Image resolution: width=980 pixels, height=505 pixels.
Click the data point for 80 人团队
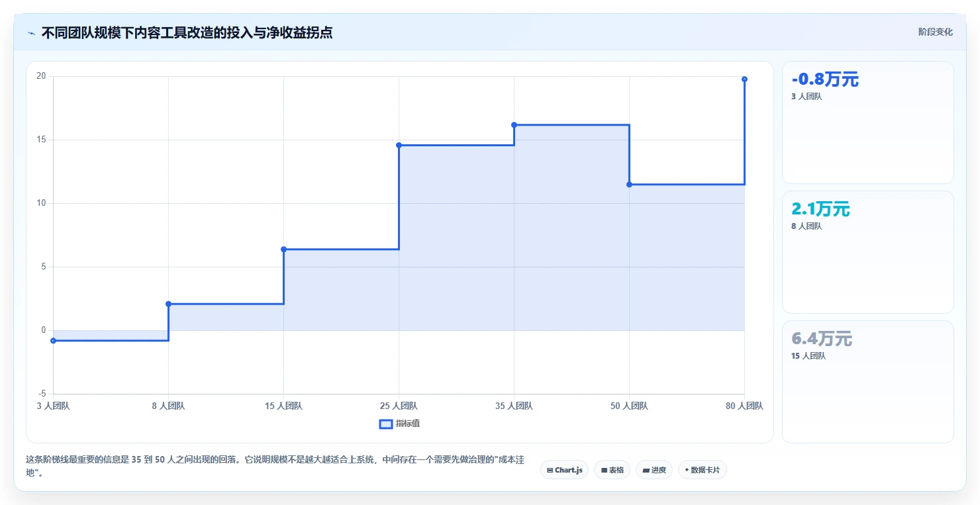[744, 79]
